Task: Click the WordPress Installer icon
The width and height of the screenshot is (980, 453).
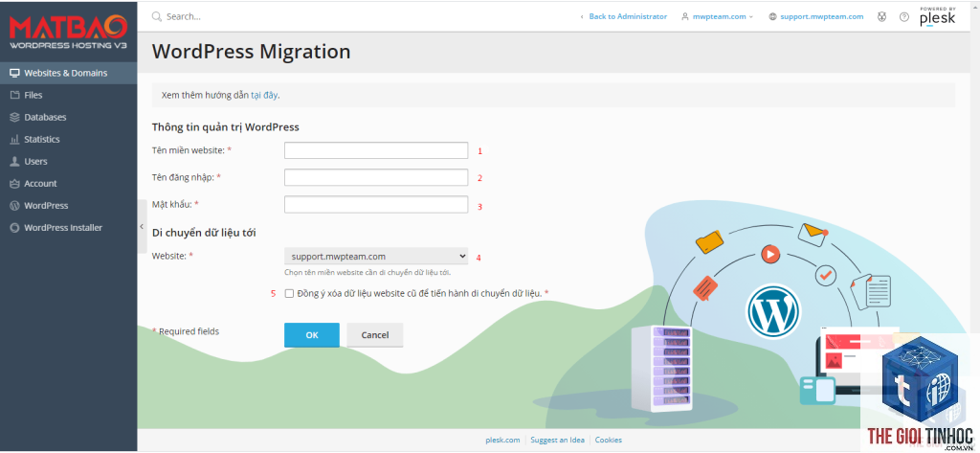Action: tap(14, 228)
